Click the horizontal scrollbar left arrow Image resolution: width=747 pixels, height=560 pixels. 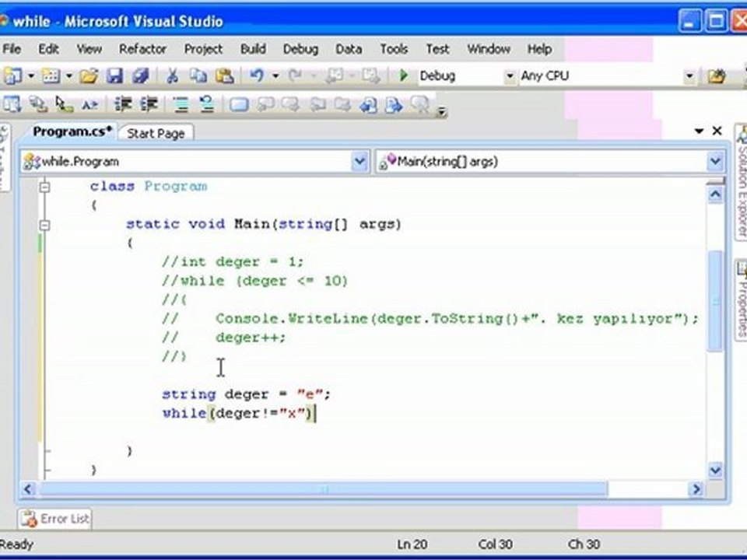(29, 489)
